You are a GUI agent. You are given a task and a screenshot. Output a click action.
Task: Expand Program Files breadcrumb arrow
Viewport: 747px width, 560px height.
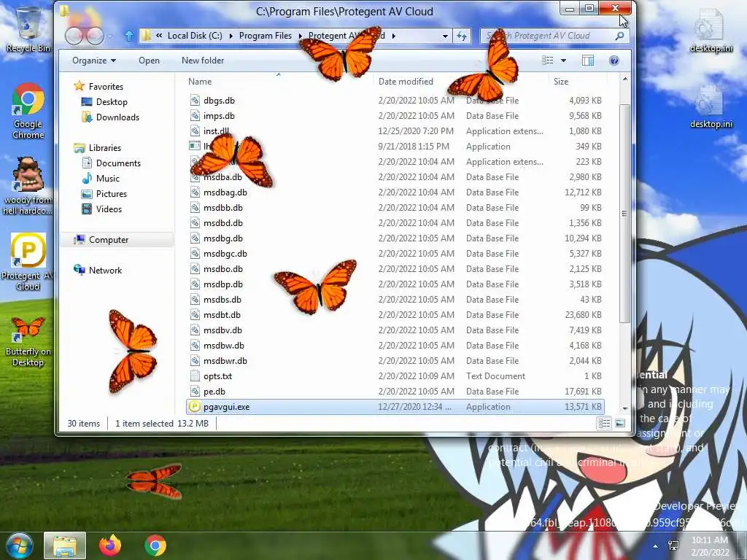coord(300,36)
